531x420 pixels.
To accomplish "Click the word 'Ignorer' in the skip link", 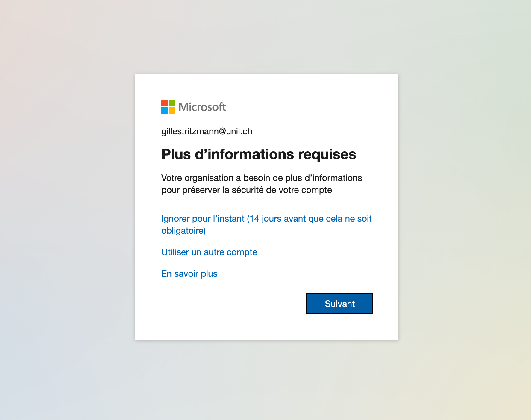I will coord(175,219).
